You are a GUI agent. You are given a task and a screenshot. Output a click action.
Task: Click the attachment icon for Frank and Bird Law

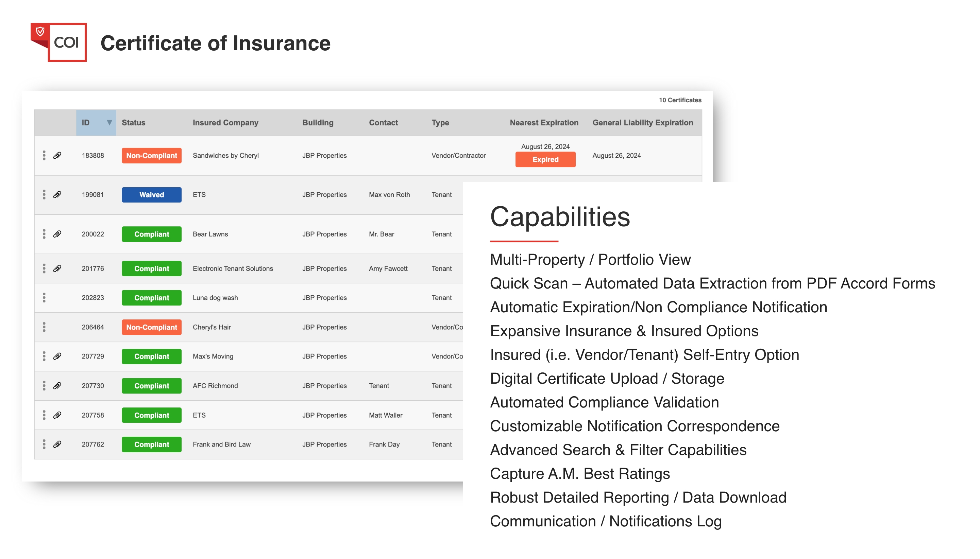pos(57,444)
